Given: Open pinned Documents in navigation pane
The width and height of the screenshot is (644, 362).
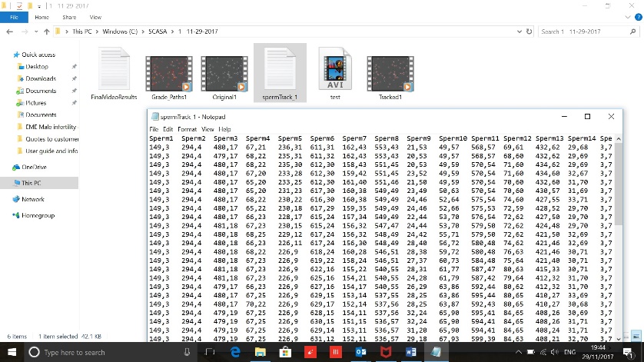Looking at the screenshot, I should coord(41,91).
